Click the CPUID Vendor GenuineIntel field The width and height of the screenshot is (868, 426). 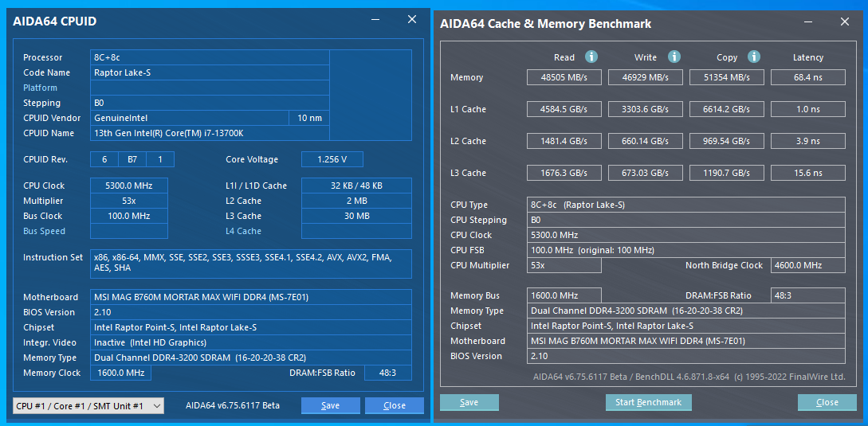(190, 118)
